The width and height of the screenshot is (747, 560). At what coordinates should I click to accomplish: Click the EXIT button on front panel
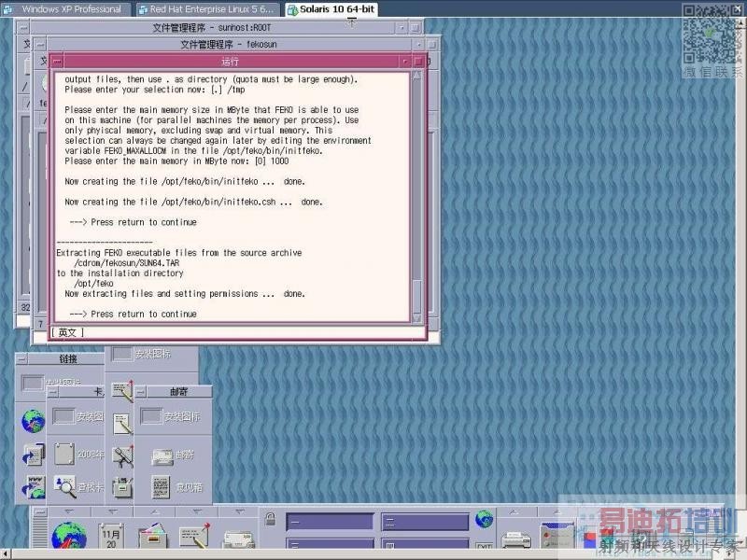[x=484, y=546]
